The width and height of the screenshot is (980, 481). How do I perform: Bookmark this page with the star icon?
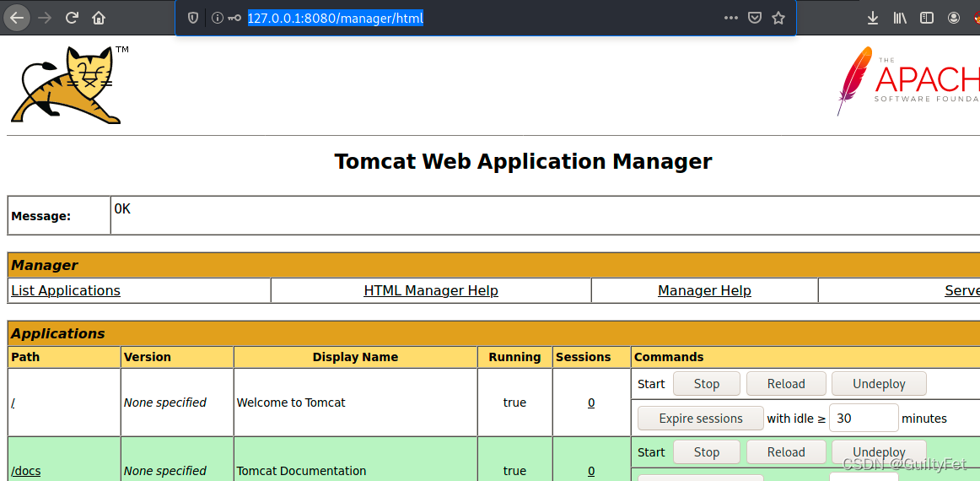point(778,18)
